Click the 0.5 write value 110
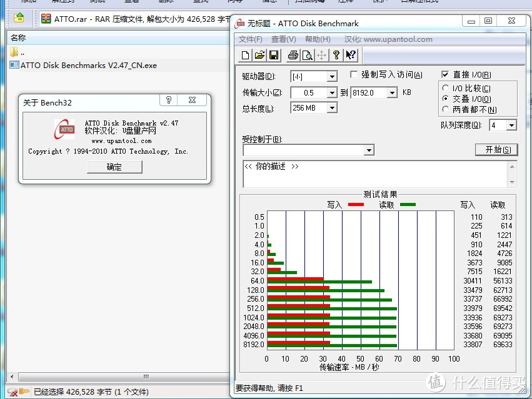Viewport: 532px width, 399px height. (x=476, y=217)
